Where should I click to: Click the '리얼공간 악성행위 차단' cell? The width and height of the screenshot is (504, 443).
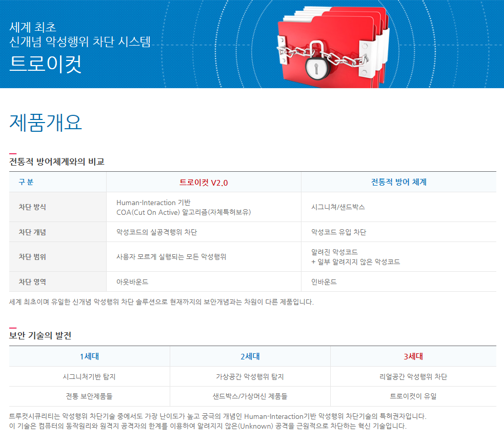point(413,377)
